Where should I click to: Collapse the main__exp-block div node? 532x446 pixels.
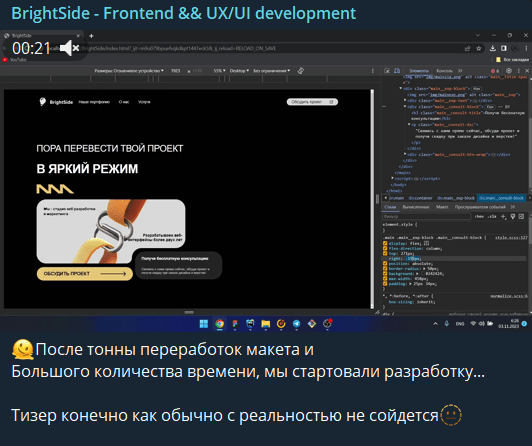click(x=401, y=89)
